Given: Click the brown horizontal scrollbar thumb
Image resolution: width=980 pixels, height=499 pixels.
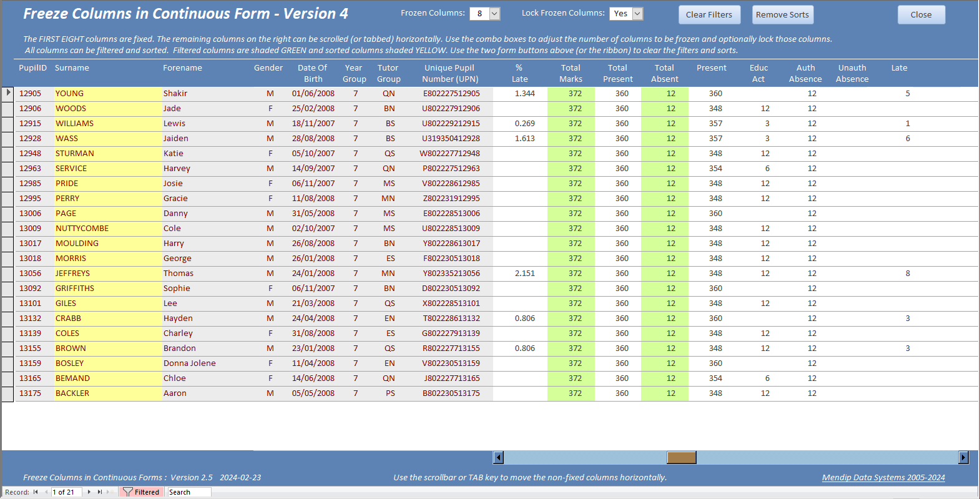Looking at the screenshot, I should (x=681, y=458).
